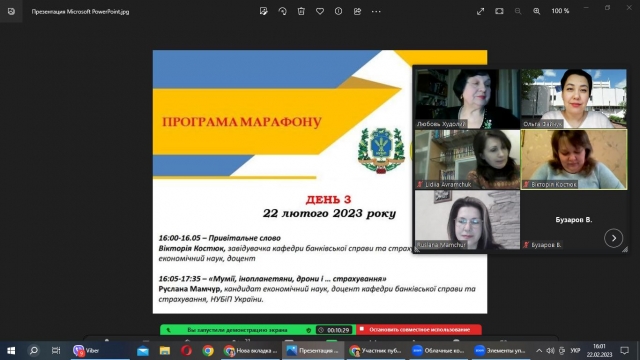Click the 100 % zoom level indicator
The height and width of the screenshot is (360, 640).
tap(560, 11)
